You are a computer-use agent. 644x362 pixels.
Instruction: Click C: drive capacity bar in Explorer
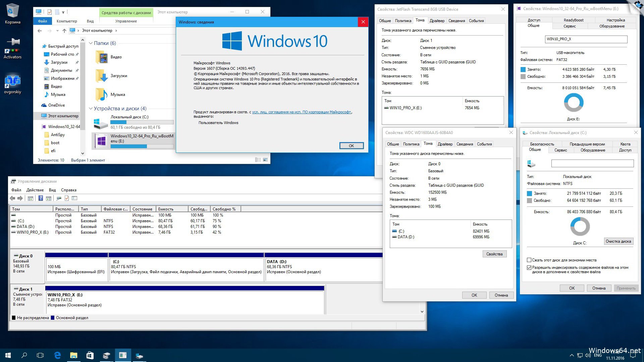click(x=142, y=122)
